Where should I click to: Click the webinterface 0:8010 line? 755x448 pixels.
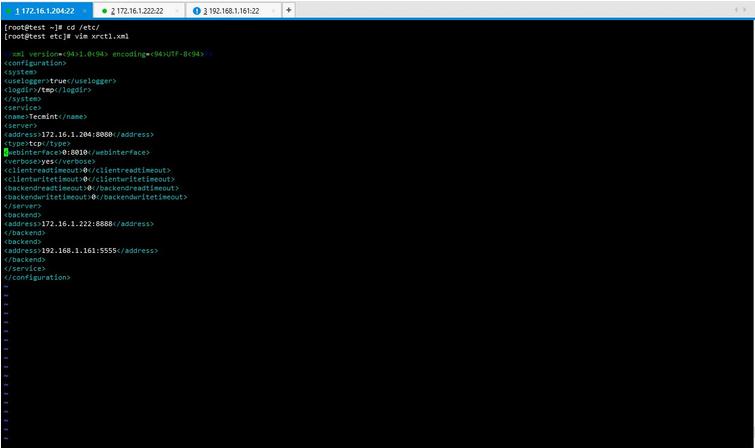point(77,152)
